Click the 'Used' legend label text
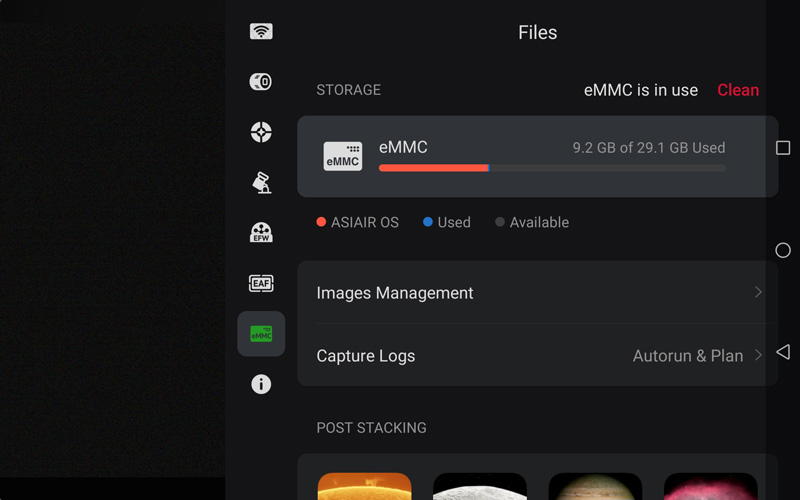Screen dimensions: 800x500 click(x=454, y=222)
